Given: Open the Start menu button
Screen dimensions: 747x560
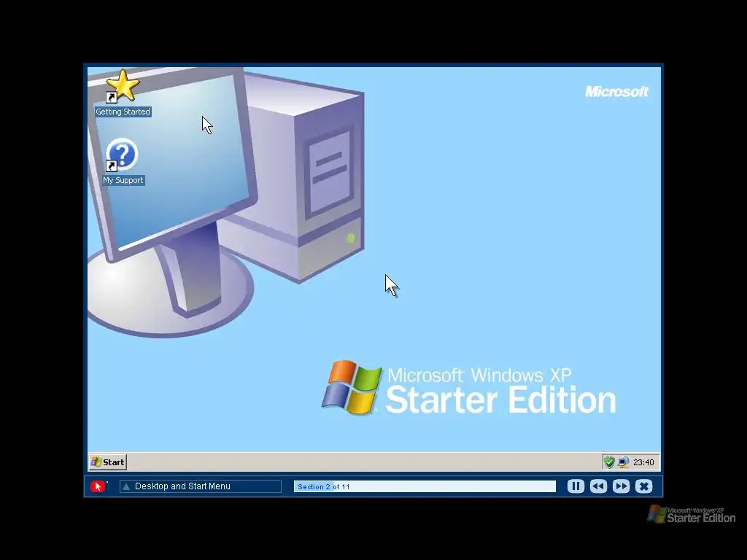Looking at the screenshot, I should pyautogui.click(x=108, y=462).
